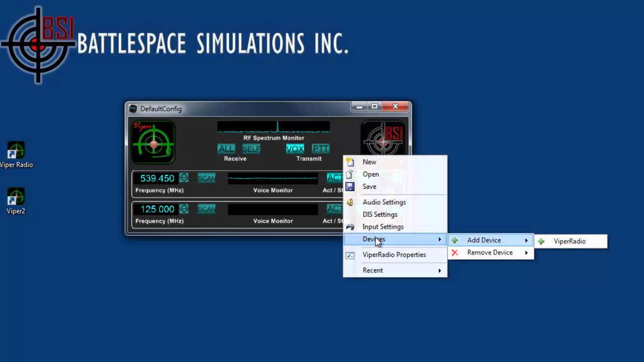Open DIS Settings from the menu
The height and width of the screenshot is (362, 644).
click(395, 214)
